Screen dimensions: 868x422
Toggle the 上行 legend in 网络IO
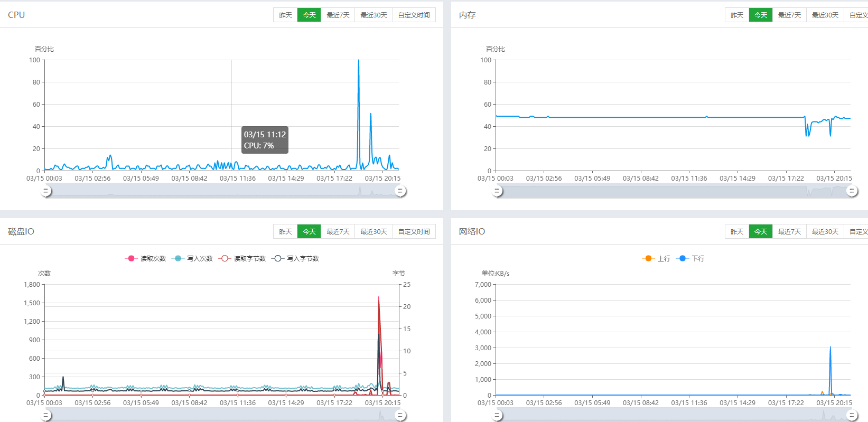click(656, 258)
